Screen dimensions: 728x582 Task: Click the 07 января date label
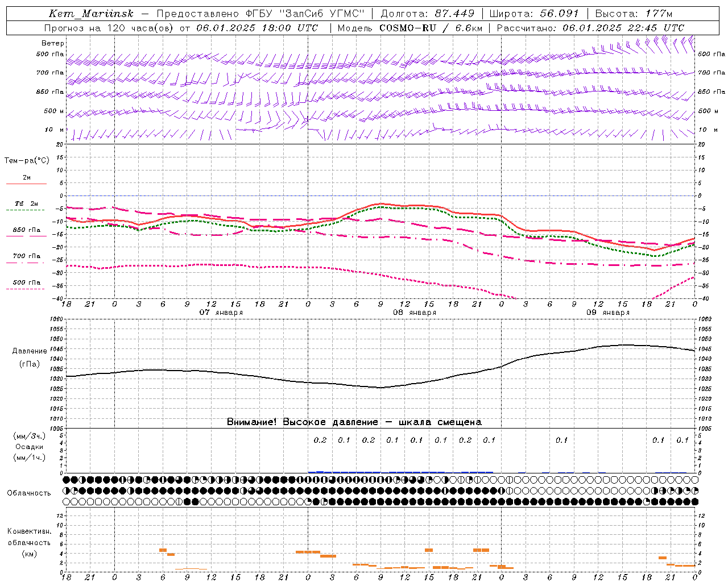(x=221, y=313)
